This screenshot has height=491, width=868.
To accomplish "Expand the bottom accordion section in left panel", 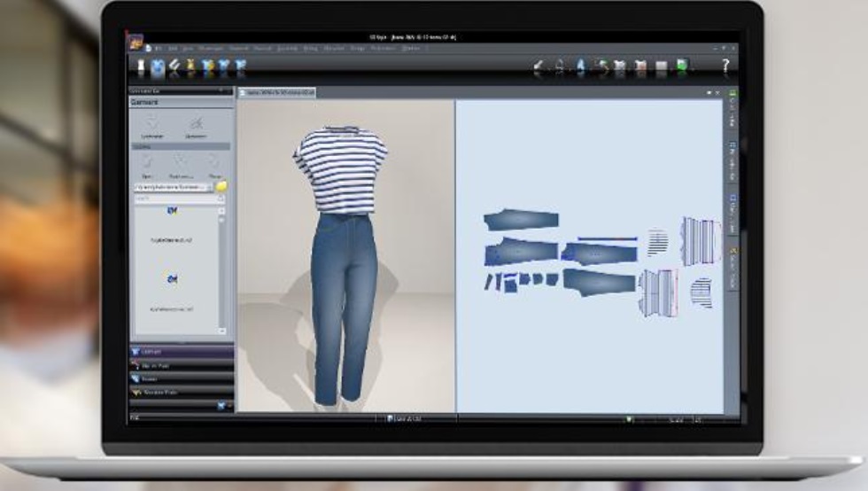I will [182, 391].
